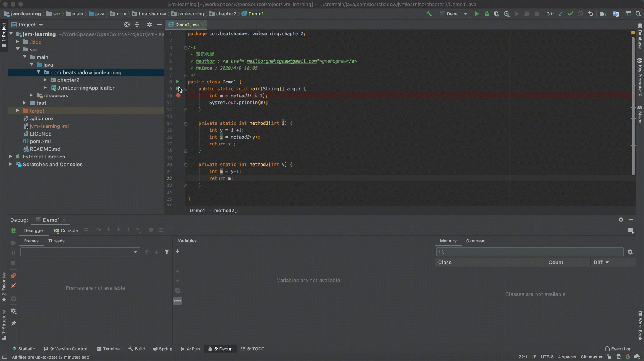This screenshot has height=361, width=644.
Task: Click the thread dump camera icon
Action: pos(13,298)
